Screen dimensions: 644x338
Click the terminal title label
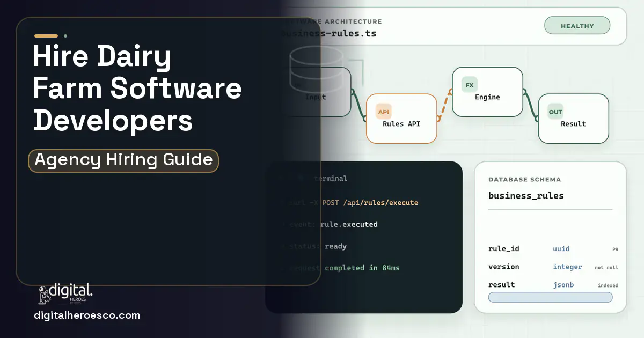point(331,178)
